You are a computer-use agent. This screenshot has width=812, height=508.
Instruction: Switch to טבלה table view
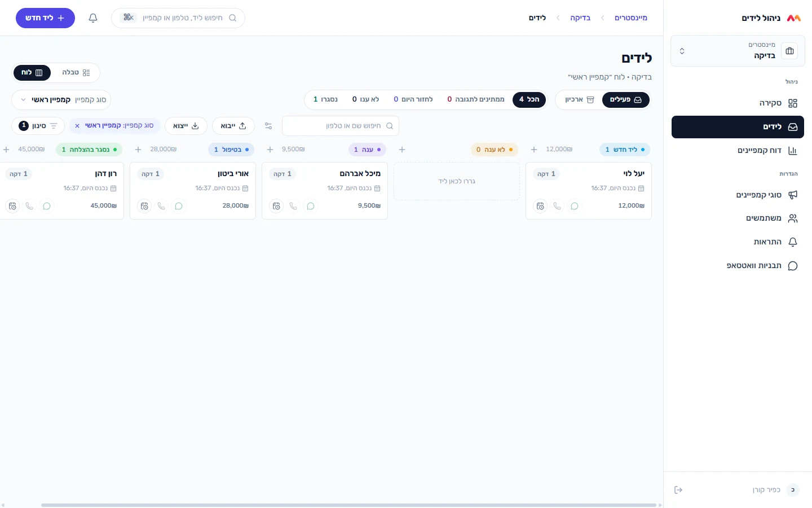click(76, 72)
